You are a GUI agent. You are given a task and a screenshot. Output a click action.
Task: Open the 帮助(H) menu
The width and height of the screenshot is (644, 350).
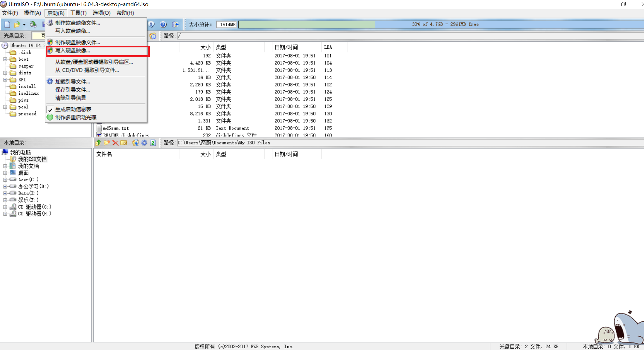click(125, 13)
